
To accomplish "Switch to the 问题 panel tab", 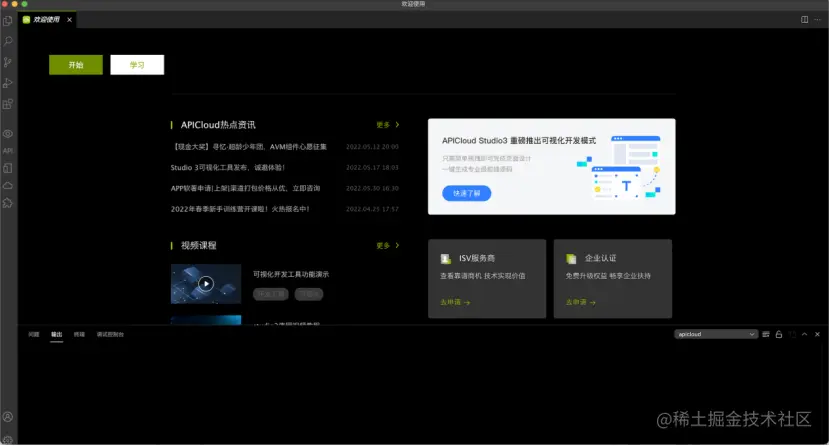I will pyautogui.click(x=34, y=334).
